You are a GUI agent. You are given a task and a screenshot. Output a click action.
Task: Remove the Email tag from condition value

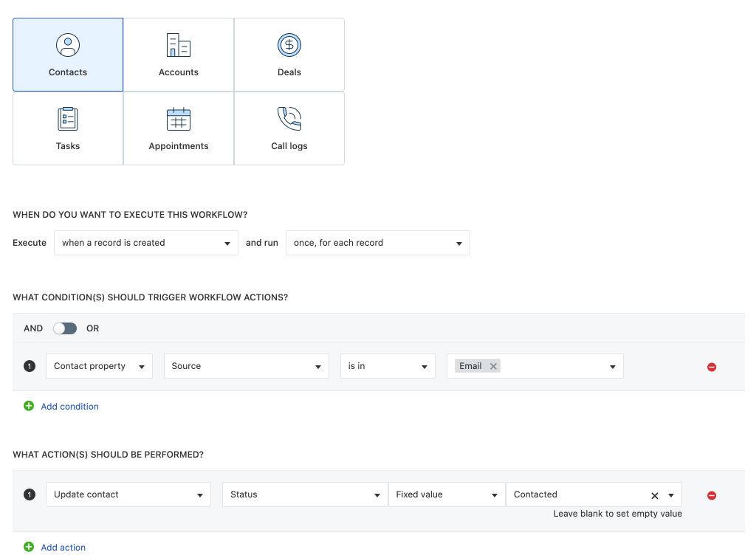pos(493,366)
